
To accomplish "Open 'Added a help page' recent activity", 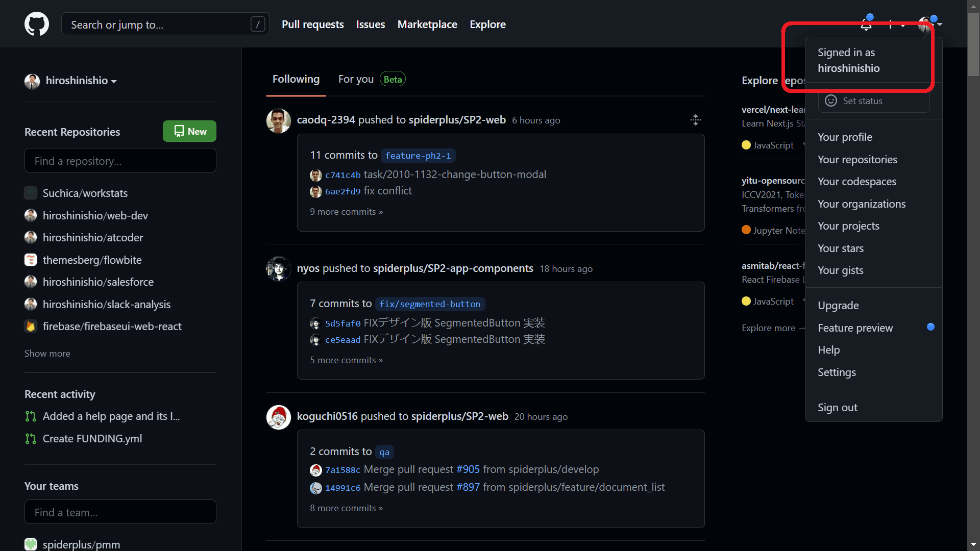I will tap(111, 416).
